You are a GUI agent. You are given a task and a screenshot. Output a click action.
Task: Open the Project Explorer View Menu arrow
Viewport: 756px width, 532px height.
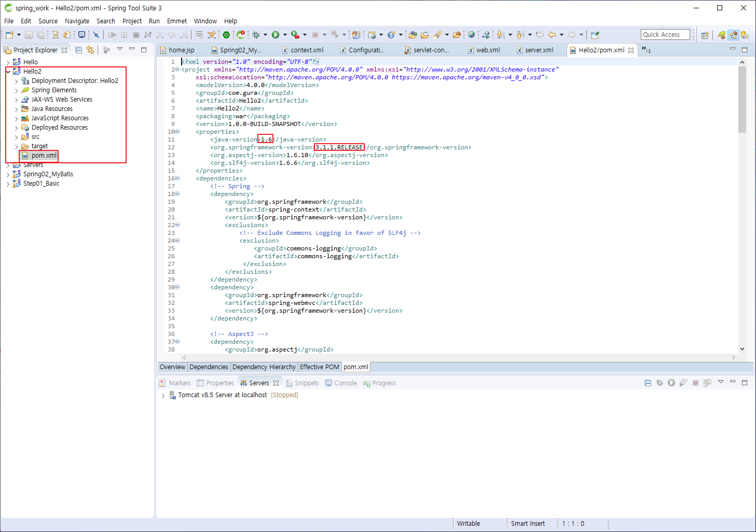[119, 49]
